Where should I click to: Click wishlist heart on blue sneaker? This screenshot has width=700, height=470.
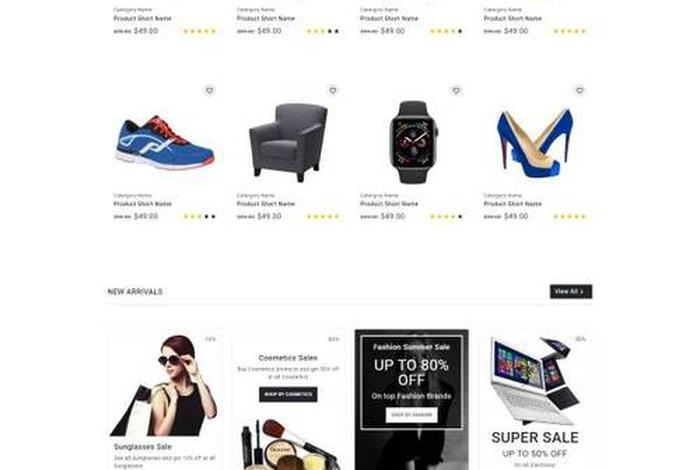pyautogui.click(x=209, y=91)
